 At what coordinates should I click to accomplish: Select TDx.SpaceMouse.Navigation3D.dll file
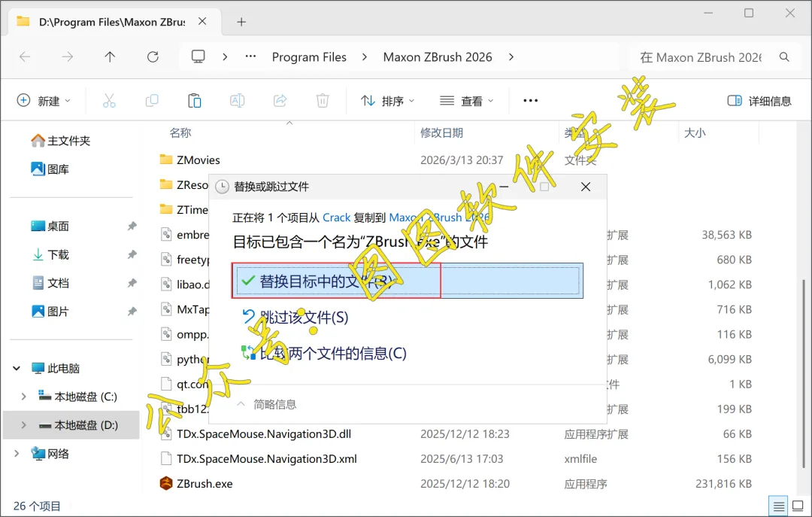[x=256, y=434]
